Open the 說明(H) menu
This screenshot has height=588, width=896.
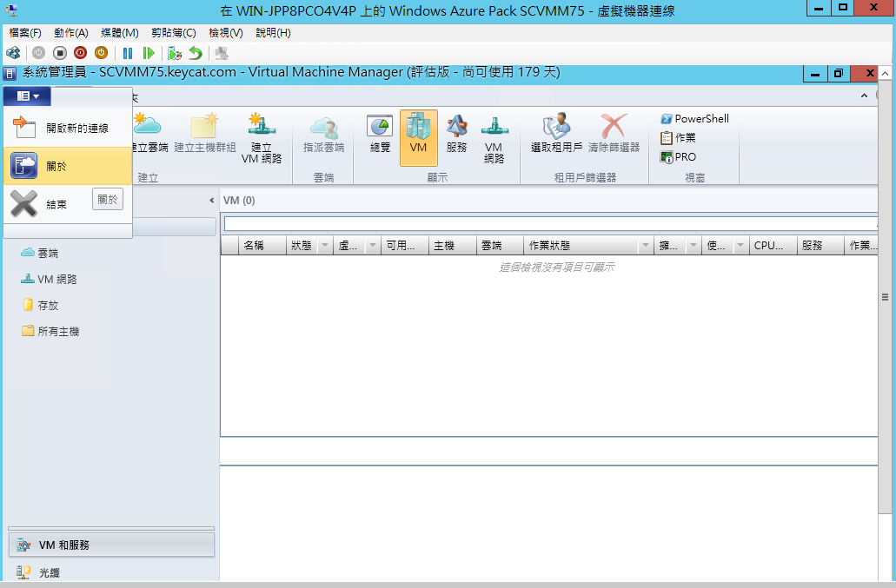pyautogui.click(x=273, y=33)
